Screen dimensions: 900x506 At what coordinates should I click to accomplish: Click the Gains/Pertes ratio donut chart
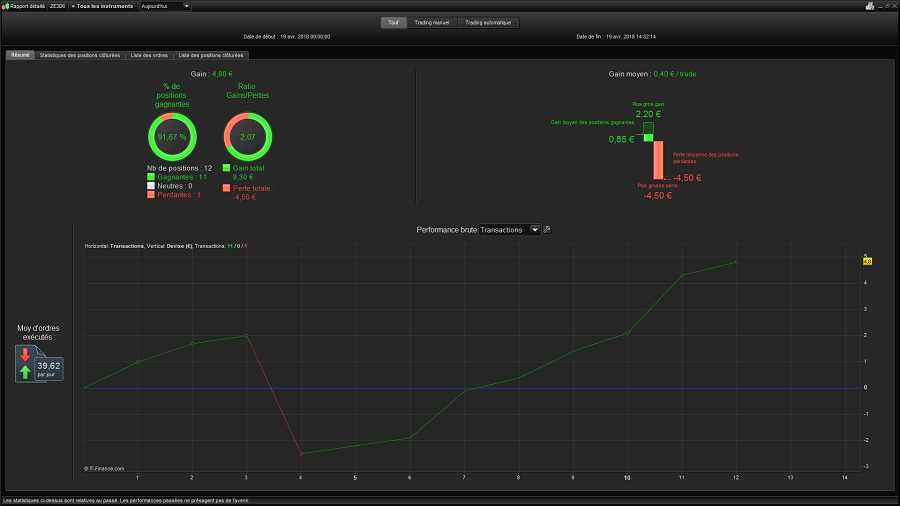tap(247, 137)
